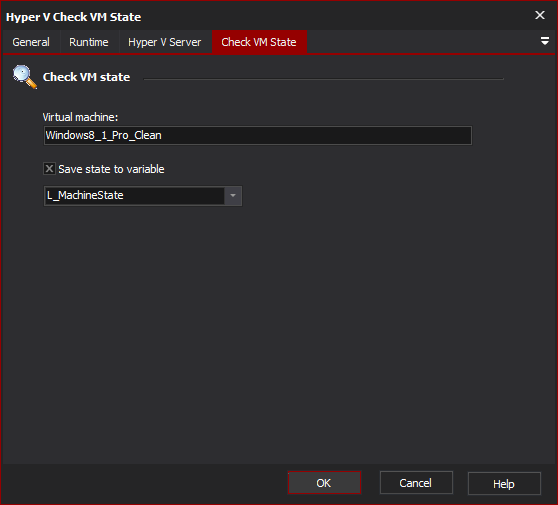Click the Hyper V Check VM State title
The image size is (558, 505).
click(x=74, y=17)
